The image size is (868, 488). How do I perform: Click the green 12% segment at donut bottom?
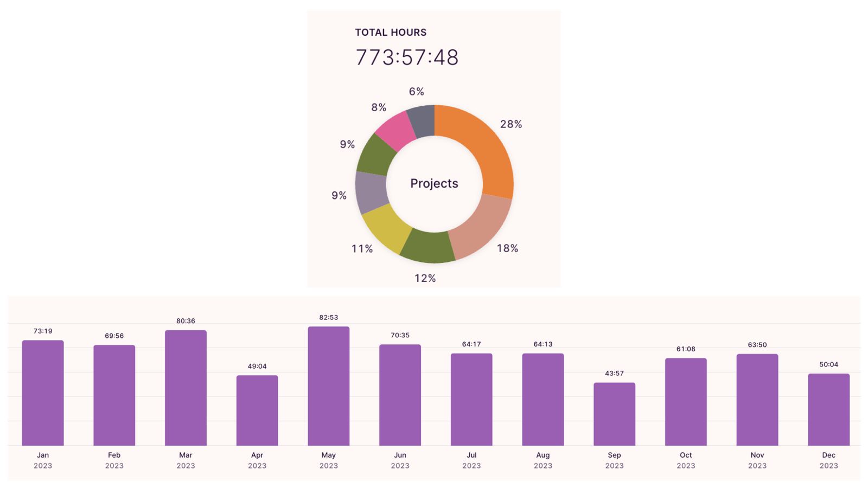428,247
